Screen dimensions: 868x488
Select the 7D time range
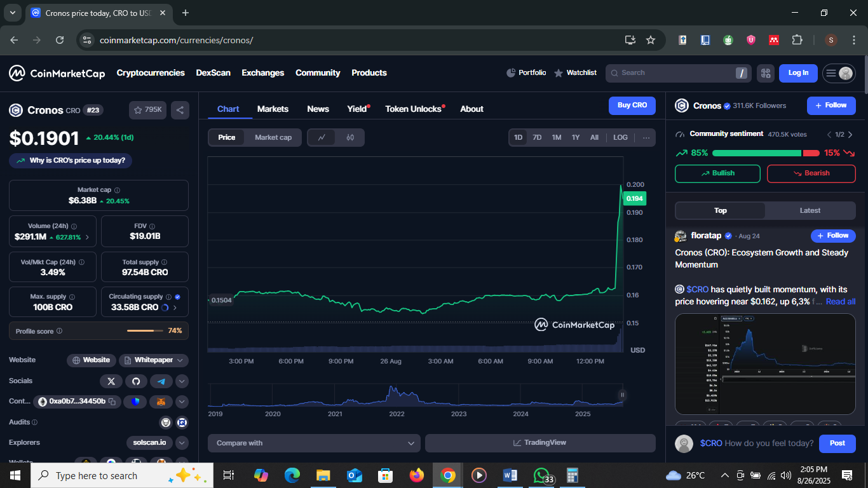point(537,137)
